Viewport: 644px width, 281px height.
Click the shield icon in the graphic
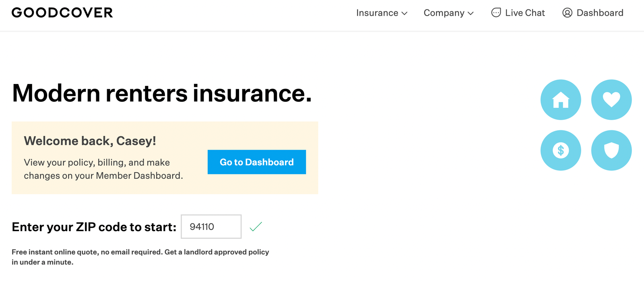tap(611, 150)
